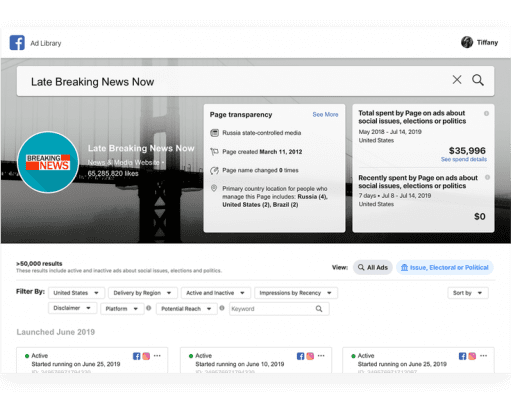Click the keyword search magnifier icon
This screenshot has width=511, height=400.
pos(319,309)
